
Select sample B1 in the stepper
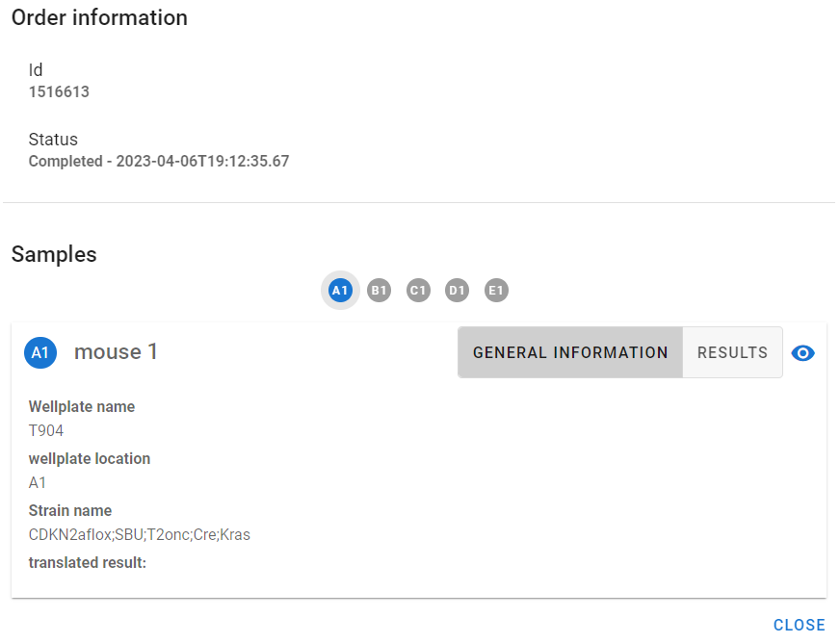(379, 290)
